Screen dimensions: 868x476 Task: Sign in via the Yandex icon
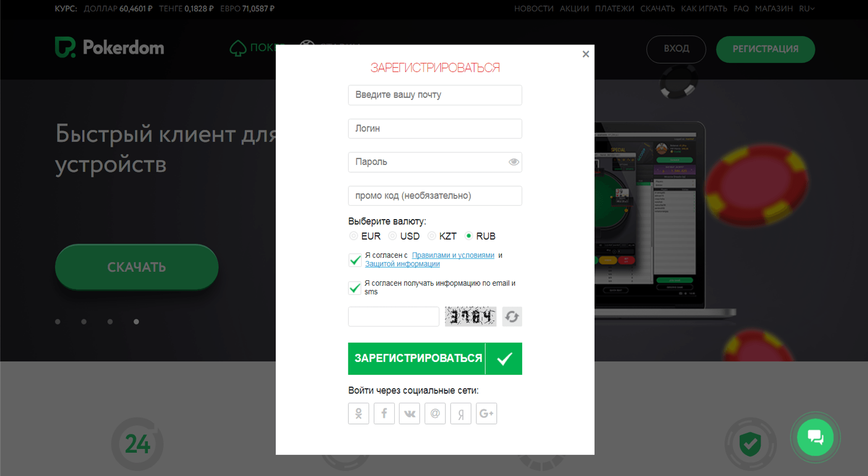pyautogui.click(x=461, y=414)
